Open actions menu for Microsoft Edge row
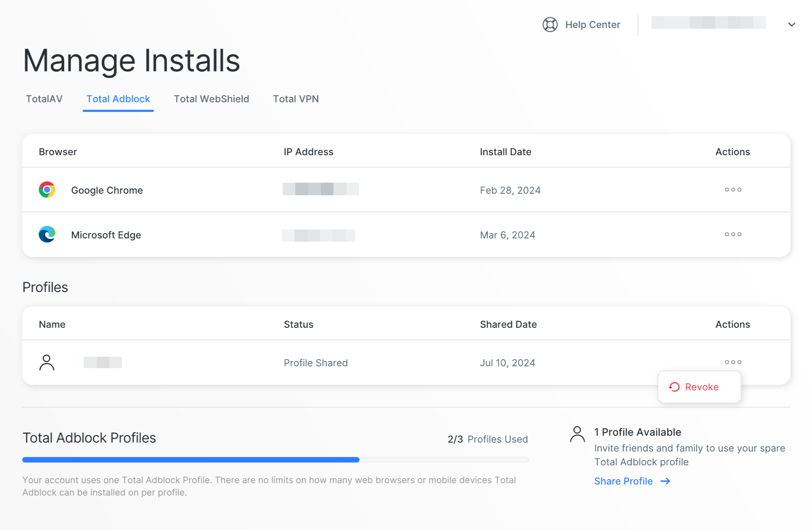812x530 pixels. (733, 235)
